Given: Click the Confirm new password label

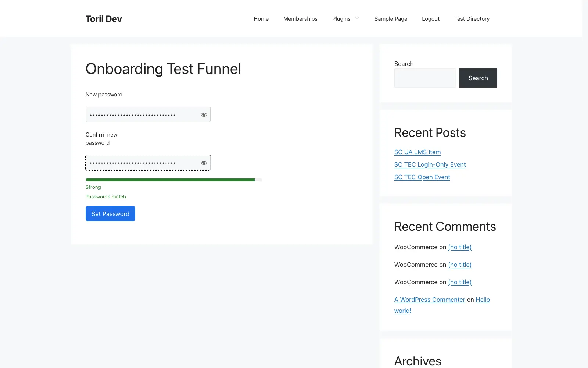Looking at the screenshot, I should [x=101, y=139].
